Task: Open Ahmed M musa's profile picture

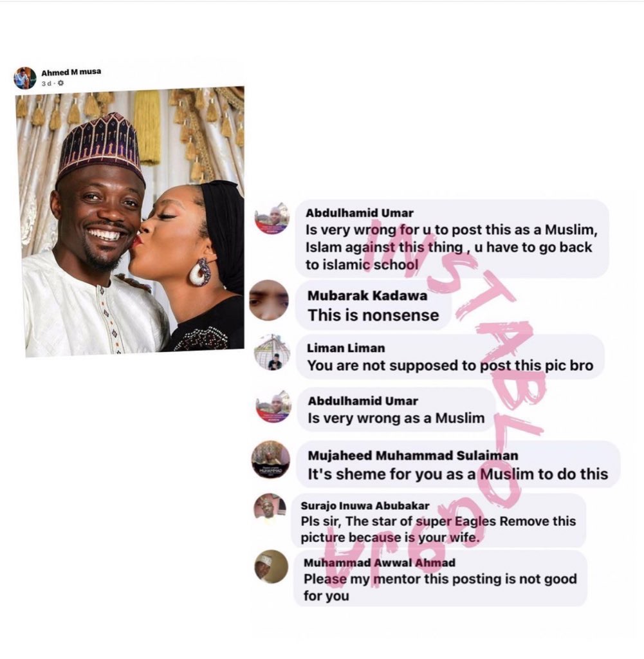Action: pos(25,78)
